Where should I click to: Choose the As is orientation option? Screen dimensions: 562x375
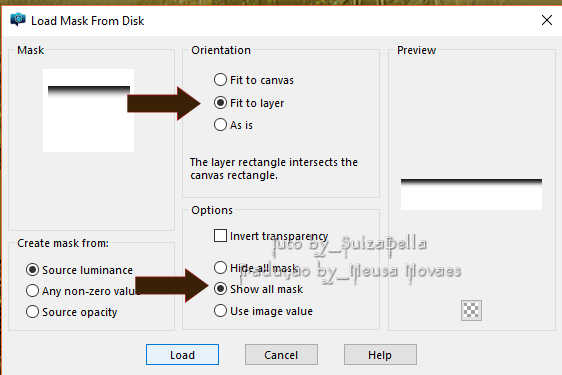point(233,125)
